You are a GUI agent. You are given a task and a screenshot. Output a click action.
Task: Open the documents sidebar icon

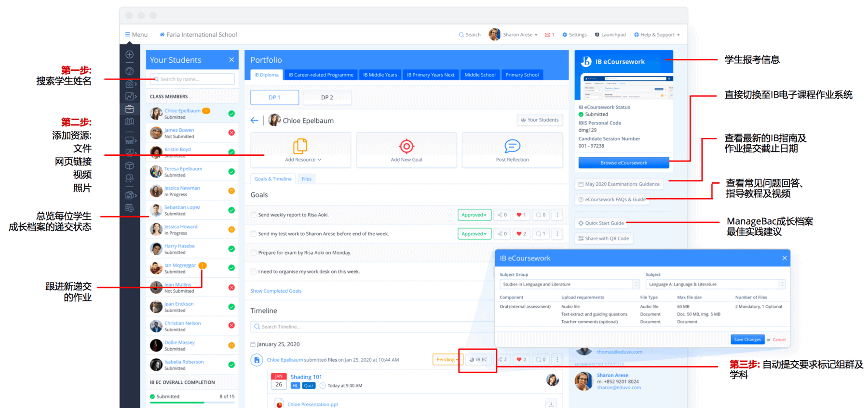130,195
